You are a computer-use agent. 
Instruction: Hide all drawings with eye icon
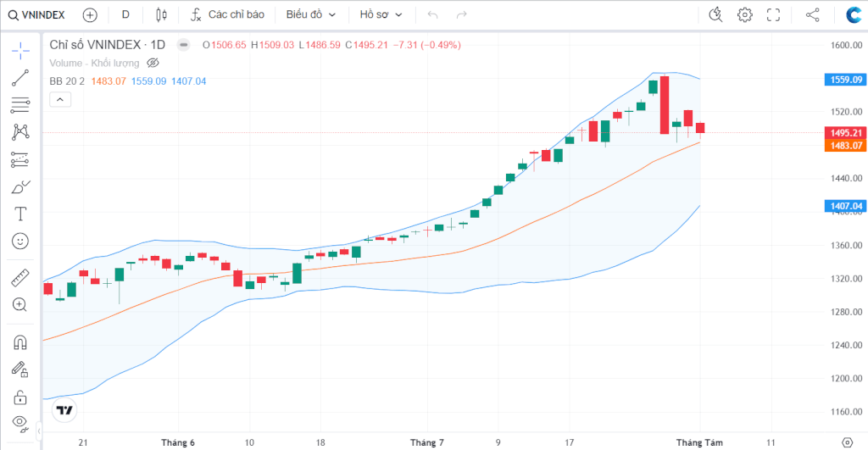click(20, 424)
